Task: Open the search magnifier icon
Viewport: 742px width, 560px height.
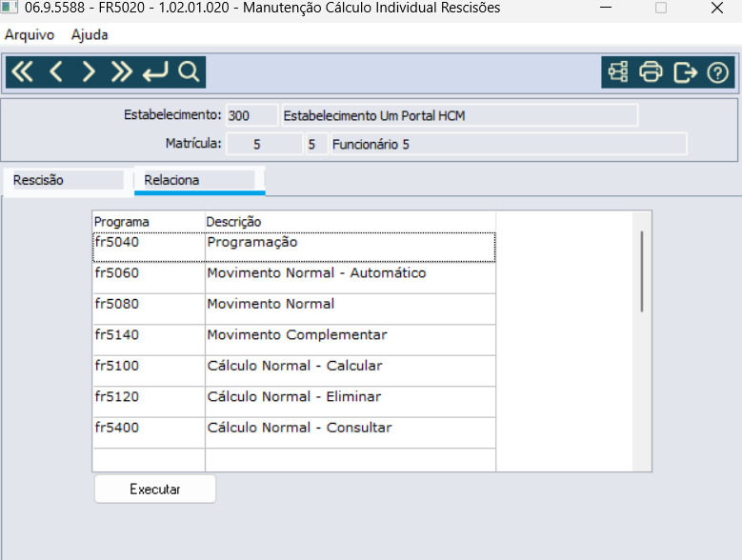Action: point(189,72)
